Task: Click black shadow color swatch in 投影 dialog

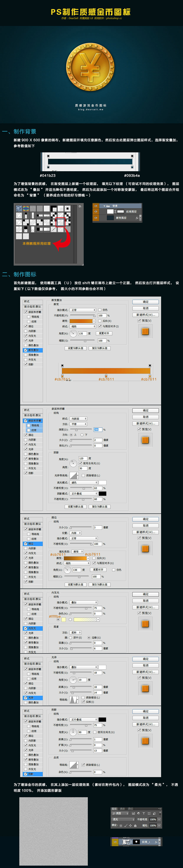Action: (x=102, y=720)
